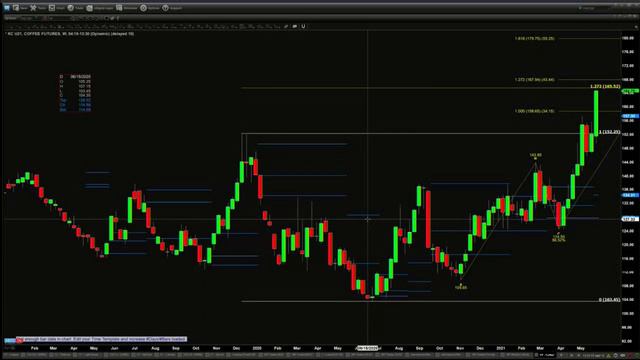
Task: Click the white cursor price tag on the price axis
Action: tap(630, 219)
